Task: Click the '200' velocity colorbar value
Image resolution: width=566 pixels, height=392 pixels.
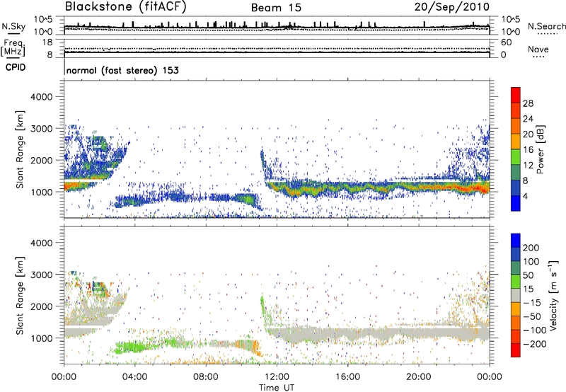Action: (x=531, y=248)
